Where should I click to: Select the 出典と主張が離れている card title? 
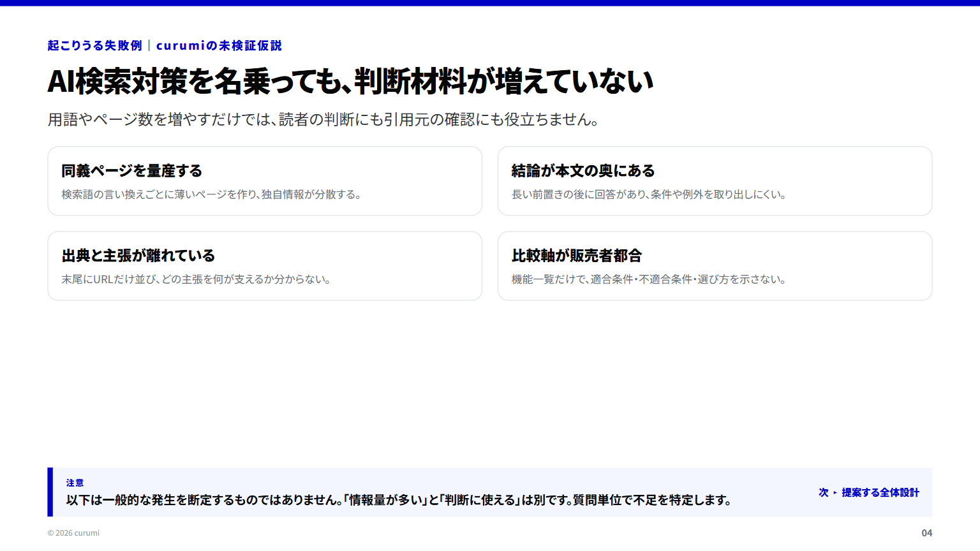point(138,256)
